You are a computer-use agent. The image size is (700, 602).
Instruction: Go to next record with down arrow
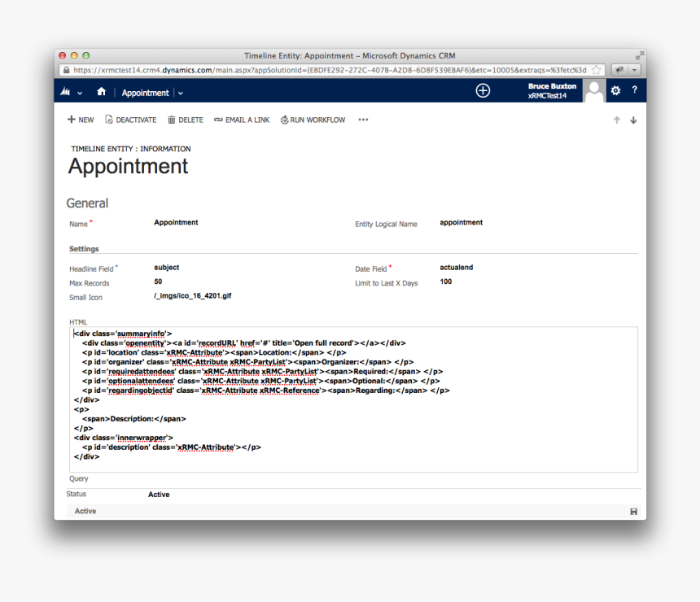click(633, 120)
